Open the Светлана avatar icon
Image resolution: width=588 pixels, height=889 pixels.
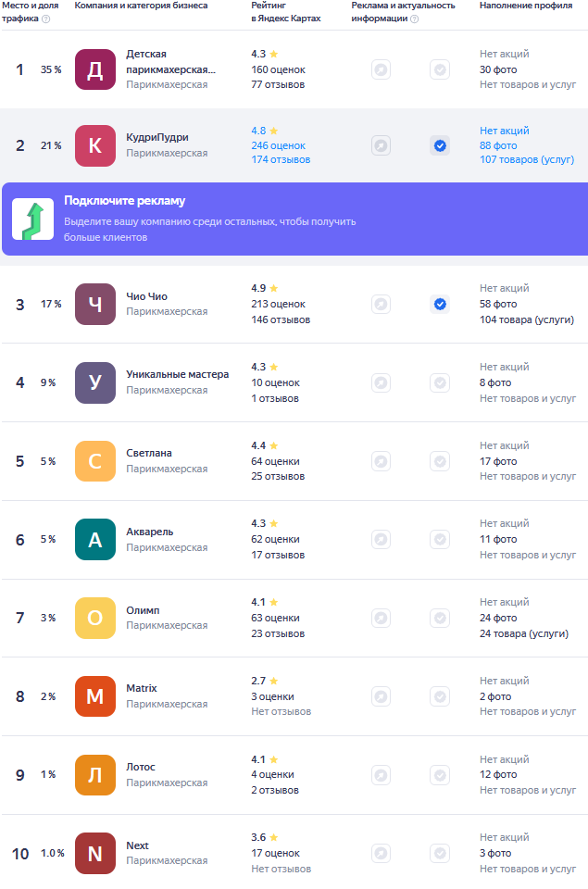point(95,461)
